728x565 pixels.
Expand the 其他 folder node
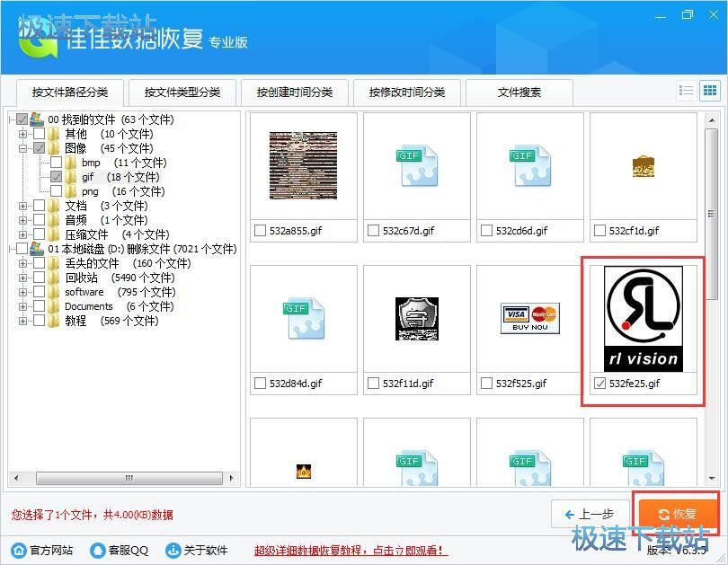pos(22,134)
